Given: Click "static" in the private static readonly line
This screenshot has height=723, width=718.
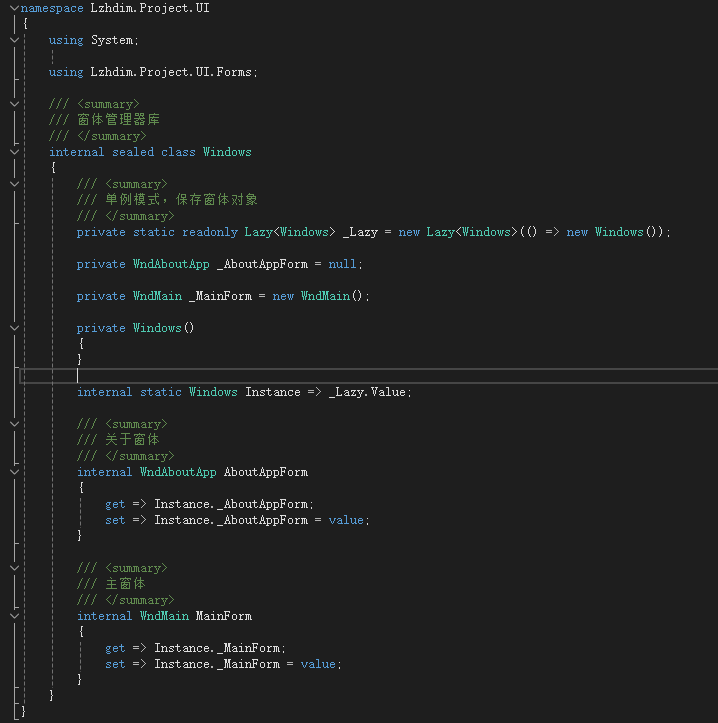Looking at the screenshot, I should (x=154, y=232).
